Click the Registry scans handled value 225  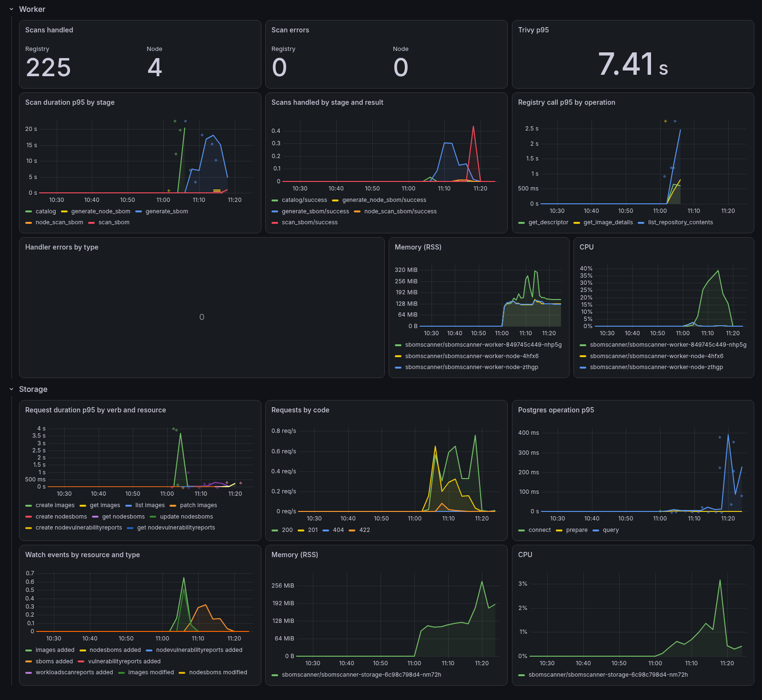pos(48,68)
